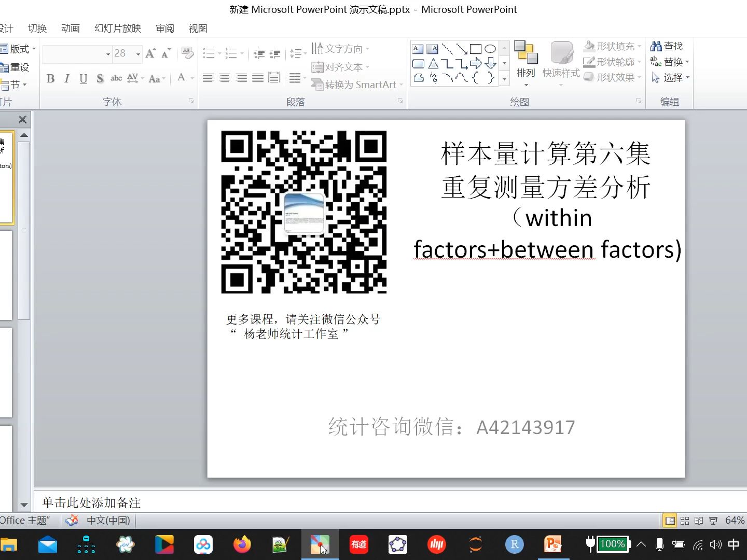The image size is (747, 560).
Task: Click the Find (查找) binoculars button
Action: point(667,46)
